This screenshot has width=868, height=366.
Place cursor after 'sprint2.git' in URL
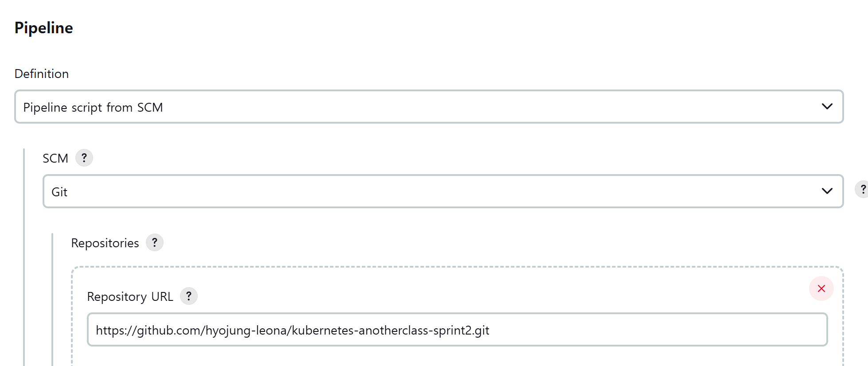490,331
